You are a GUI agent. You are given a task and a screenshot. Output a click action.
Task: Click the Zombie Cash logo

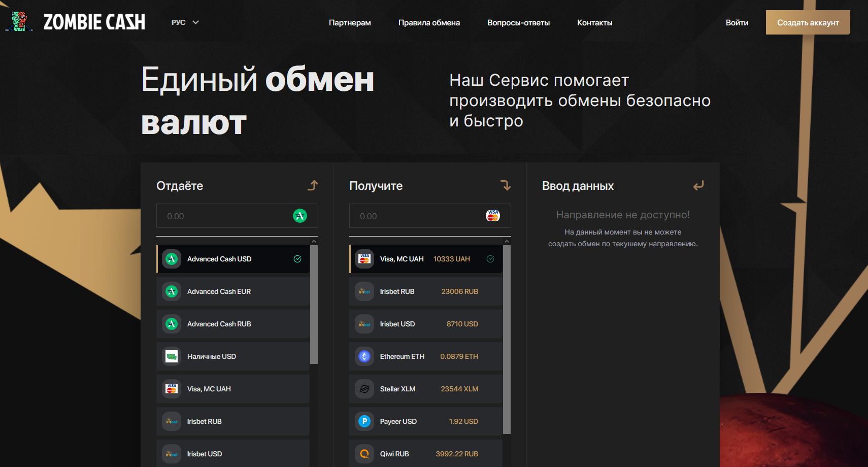pos(75,21)
